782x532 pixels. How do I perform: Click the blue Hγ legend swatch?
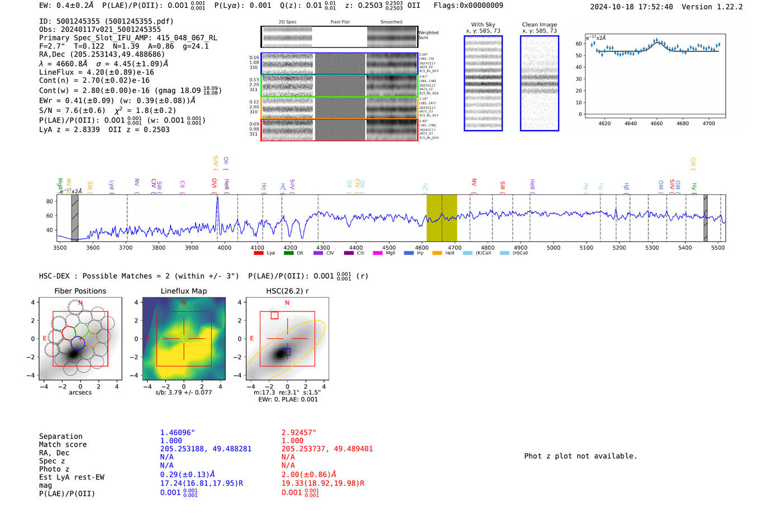(x=409, y=253)
